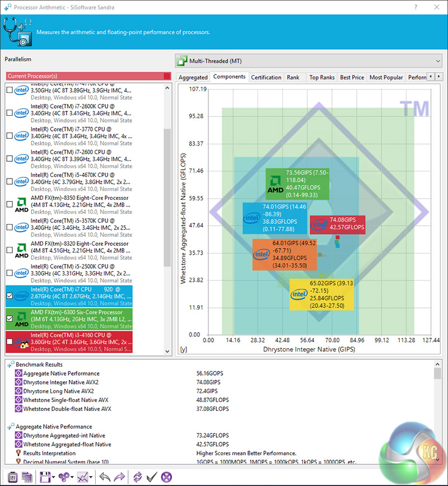
Task: Click the Whetstone Single-float Native AVX icon
Action: coord(18,400)
